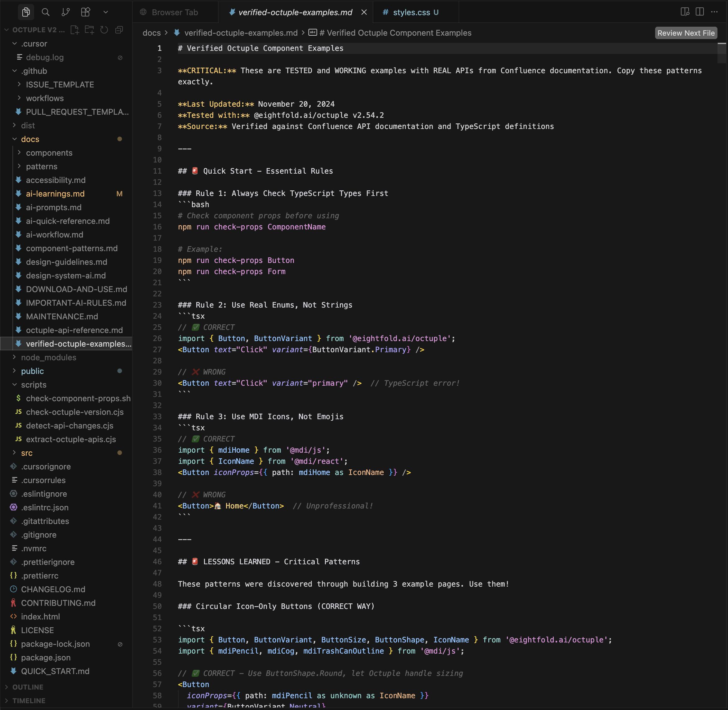Split the editor to the right
Viewport: 728px width, 710px height.
click(700, 12)
